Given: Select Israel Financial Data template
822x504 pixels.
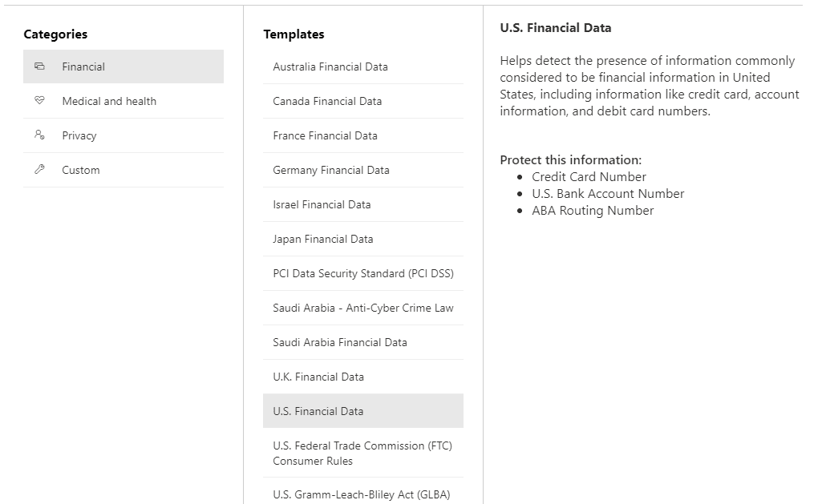Looking at the screenshot, I should [363, 205].
